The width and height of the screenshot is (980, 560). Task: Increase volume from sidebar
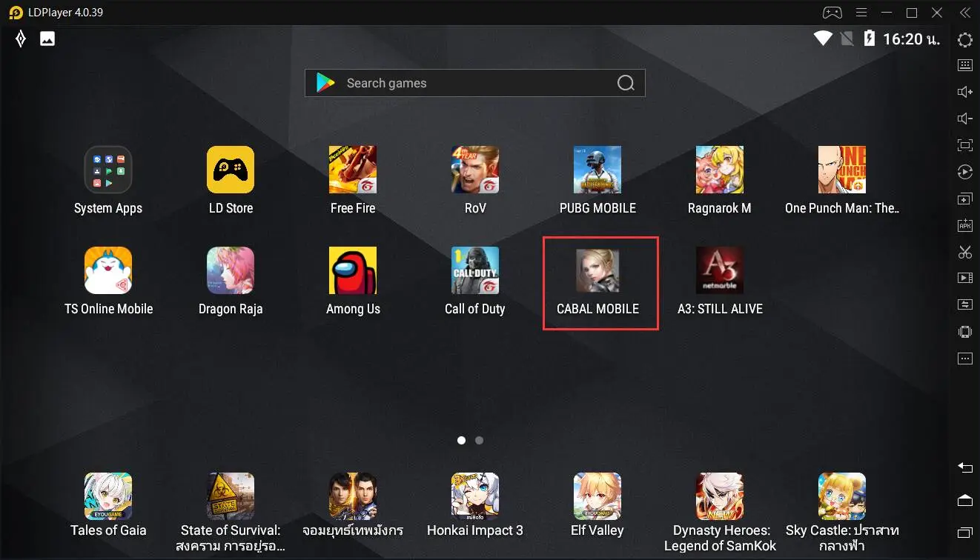click(x=965, y=92)
